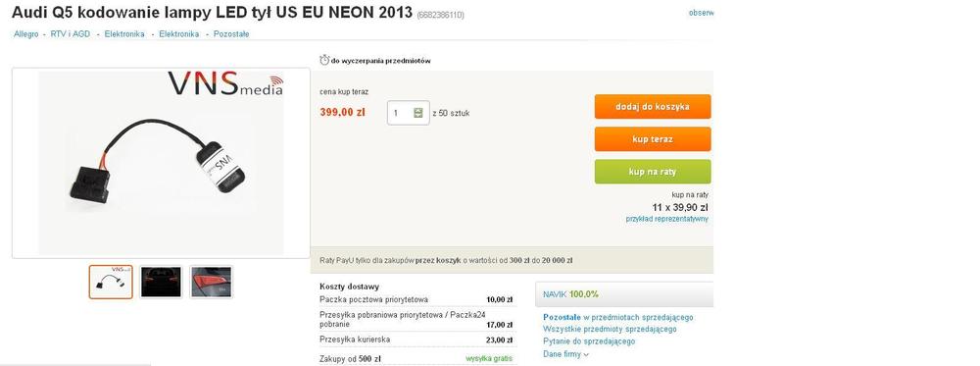The width and height of the screenshot is (980, 366).
Task: Expand the 'Dane firmy' dropdown
Action: click(x=565, y=354)
